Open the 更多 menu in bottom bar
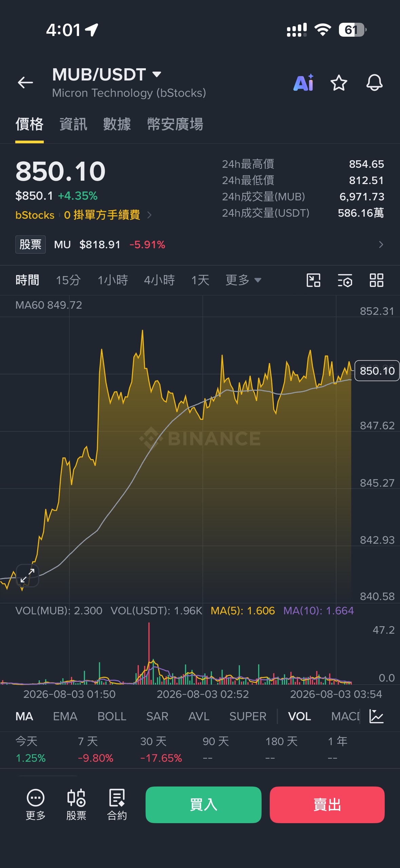This screenshot has height=868, width=400. click(36, 804)
